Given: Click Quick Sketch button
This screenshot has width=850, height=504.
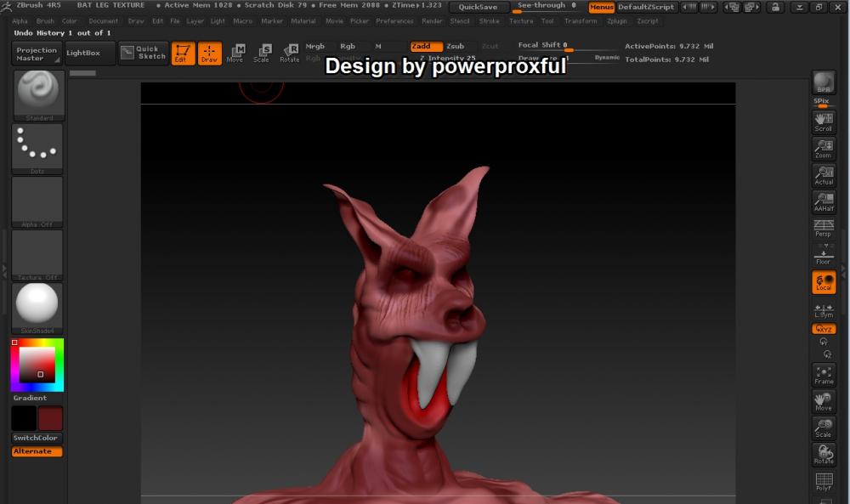Looking at the screenshot, I should coord(143,53).
